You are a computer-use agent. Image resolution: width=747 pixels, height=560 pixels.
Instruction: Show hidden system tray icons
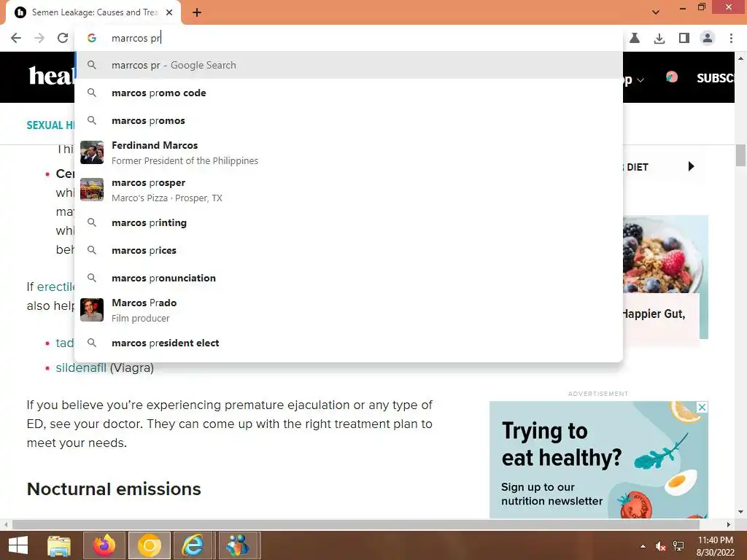643,546
